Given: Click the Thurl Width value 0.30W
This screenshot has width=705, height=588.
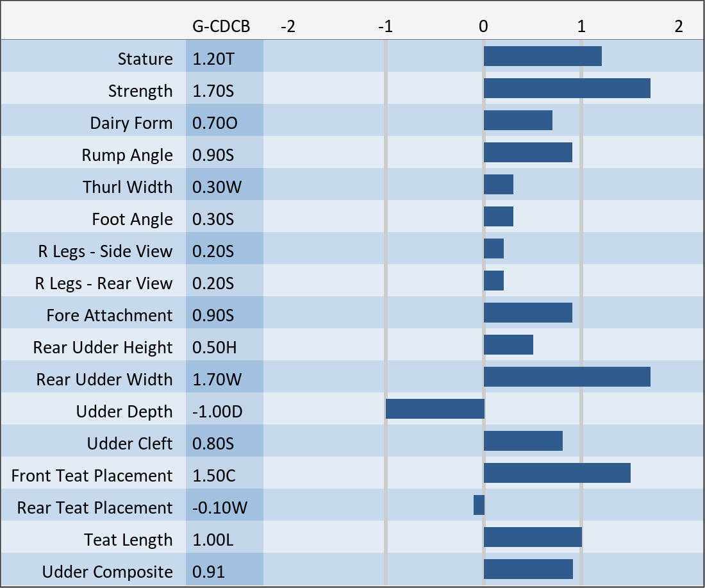Looking at the screenshot, I should click(x=216, y=187).
